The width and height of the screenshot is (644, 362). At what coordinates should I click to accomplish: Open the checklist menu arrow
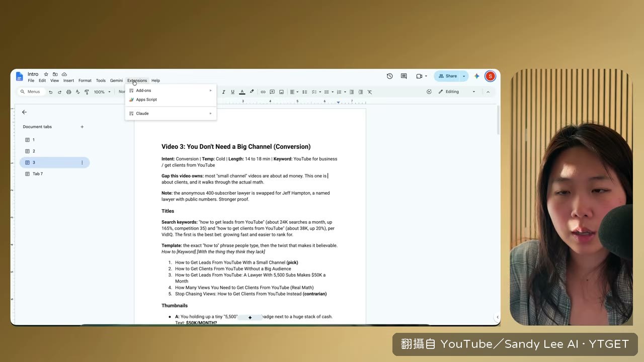(x=319, y=92)
